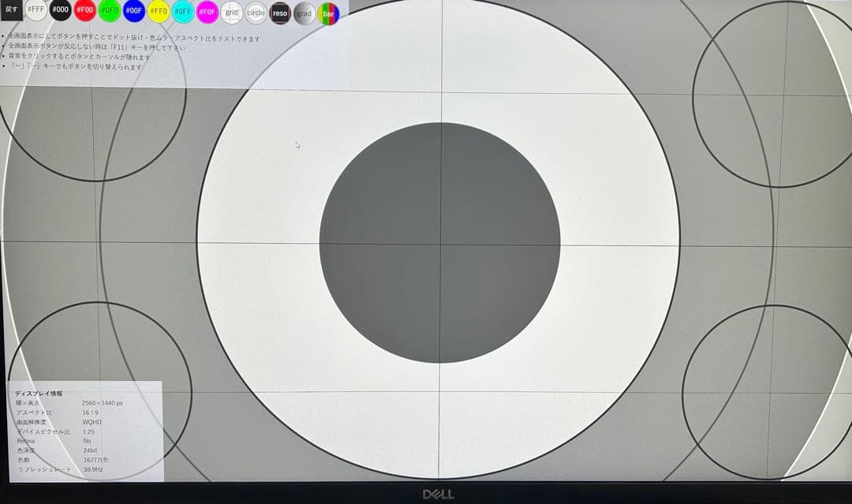Choose the #00F blue test color

coord(133,11)
